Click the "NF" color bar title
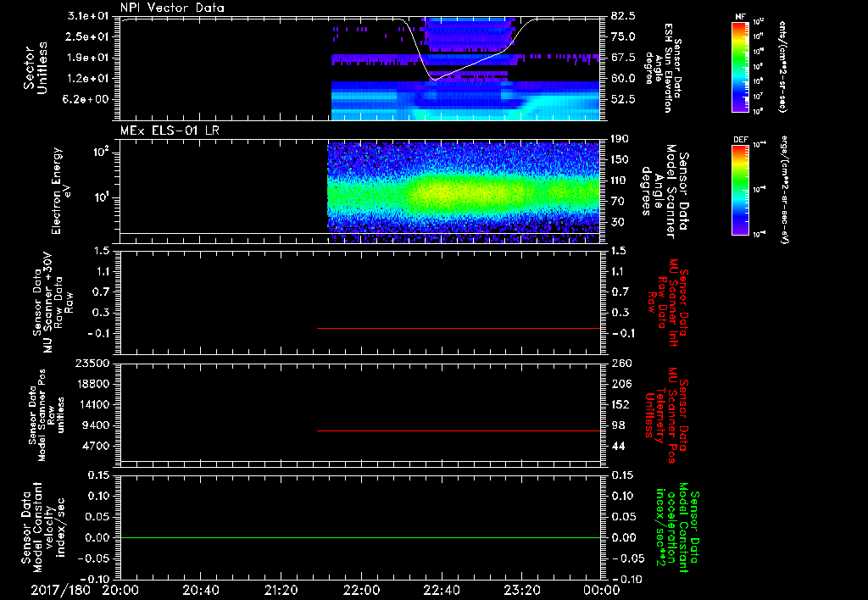This screenshot has height=600, width=868. (740, 17)
